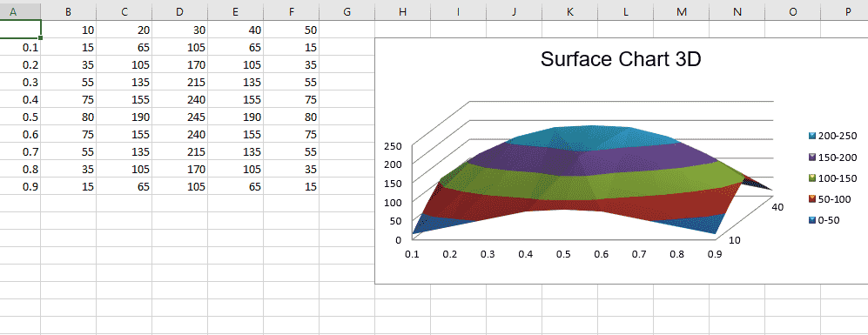Click cell 80 in column B
This screenshot has height=335, width=868.
click(x=68, y=117)
